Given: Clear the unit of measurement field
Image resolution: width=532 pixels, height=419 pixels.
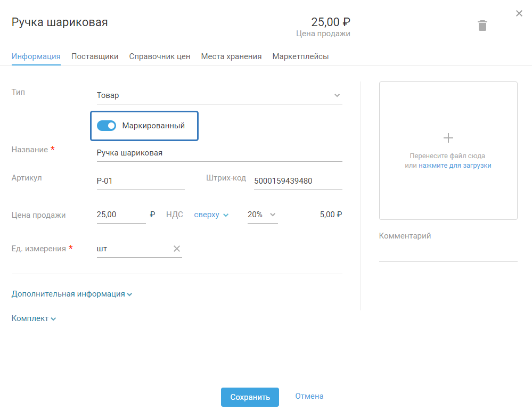Looking at the screenshot, I should [177, 249].
